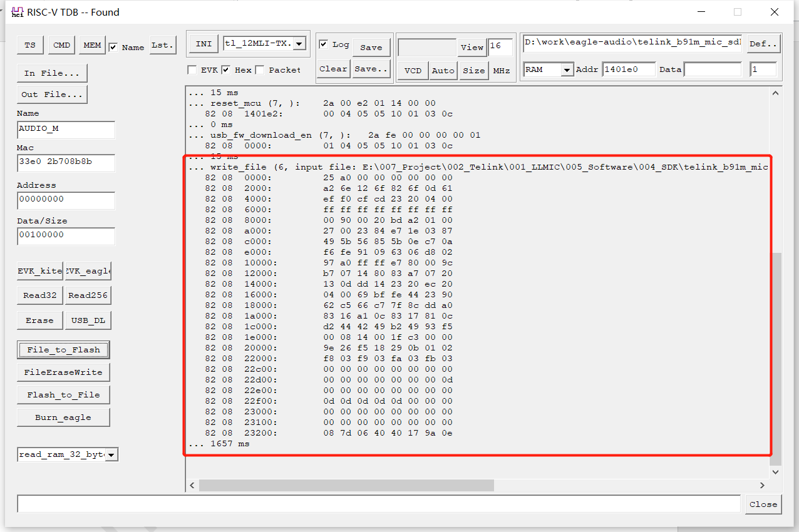Disable the Hex checkbox
The height and width of the screenshot is (532, 799).
227,69
